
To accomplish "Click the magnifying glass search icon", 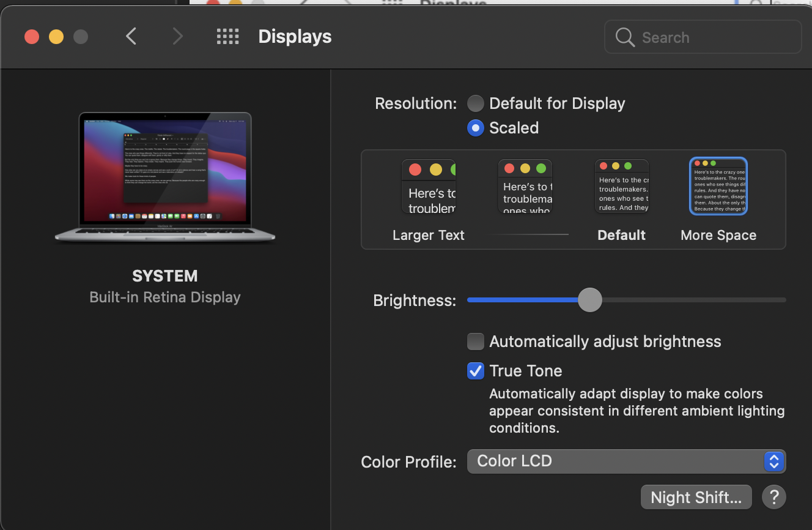I will (x=624, y=37).
